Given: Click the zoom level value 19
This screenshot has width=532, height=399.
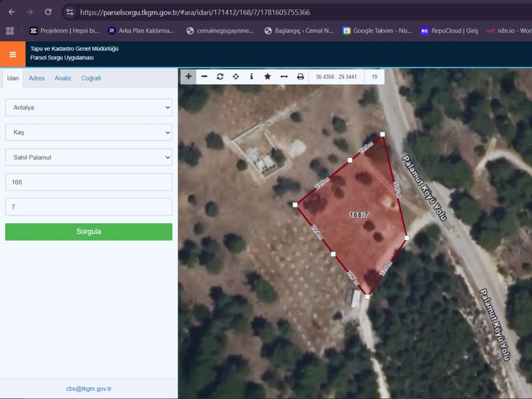Looking at the screenshot, I should [374, 77].
